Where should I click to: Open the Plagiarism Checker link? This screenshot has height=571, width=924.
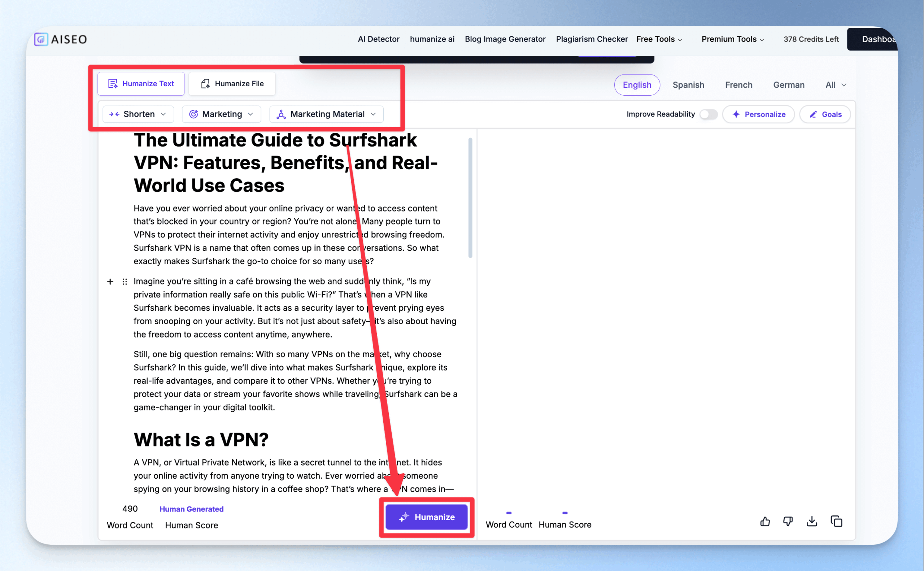[591, 39]
